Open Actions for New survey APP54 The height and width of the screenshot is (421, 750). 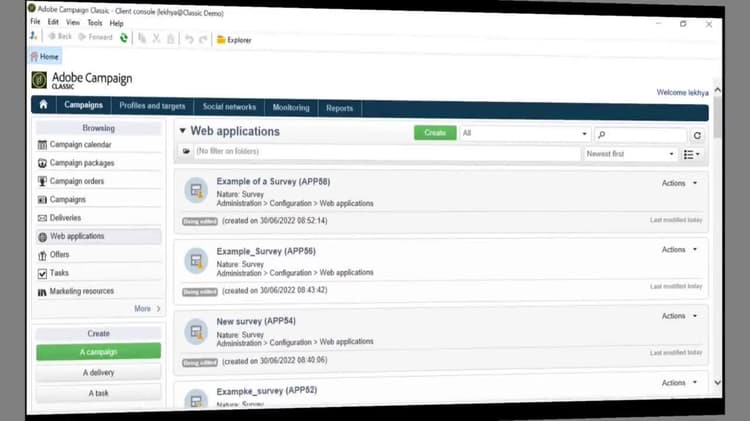[x=679, y=316]
